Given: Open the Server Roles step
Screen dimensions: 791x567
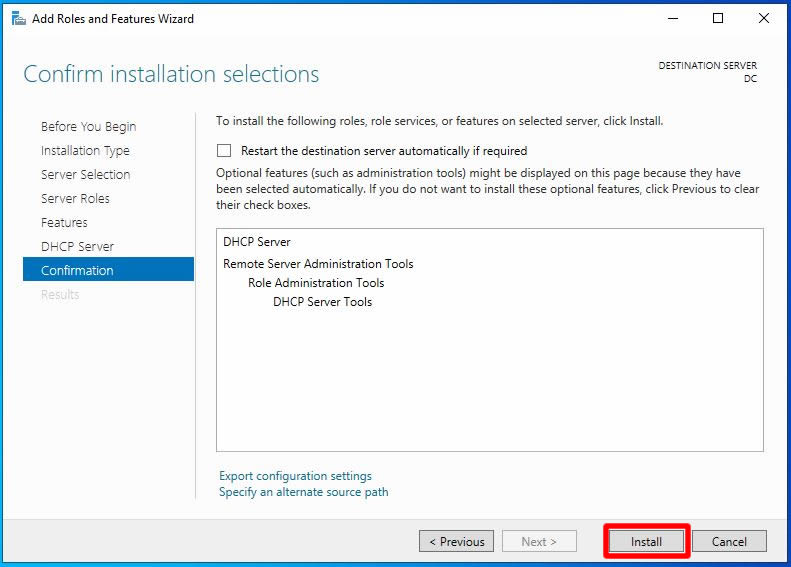Looking at the screenshot, I should pos(75,199).
